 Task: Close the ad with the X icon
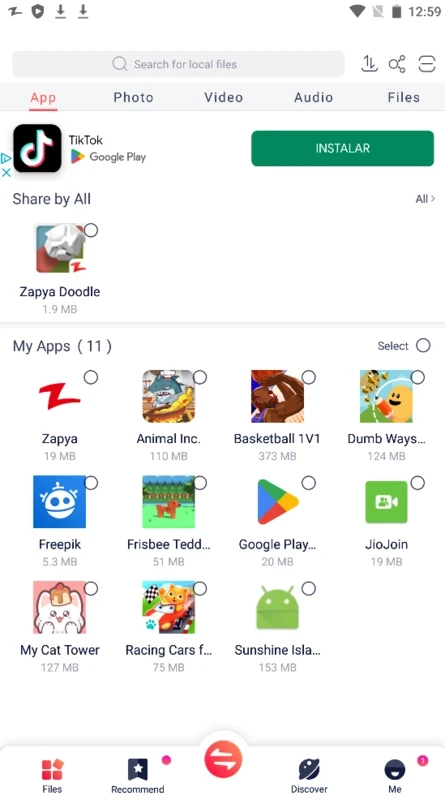click(6, 172)
